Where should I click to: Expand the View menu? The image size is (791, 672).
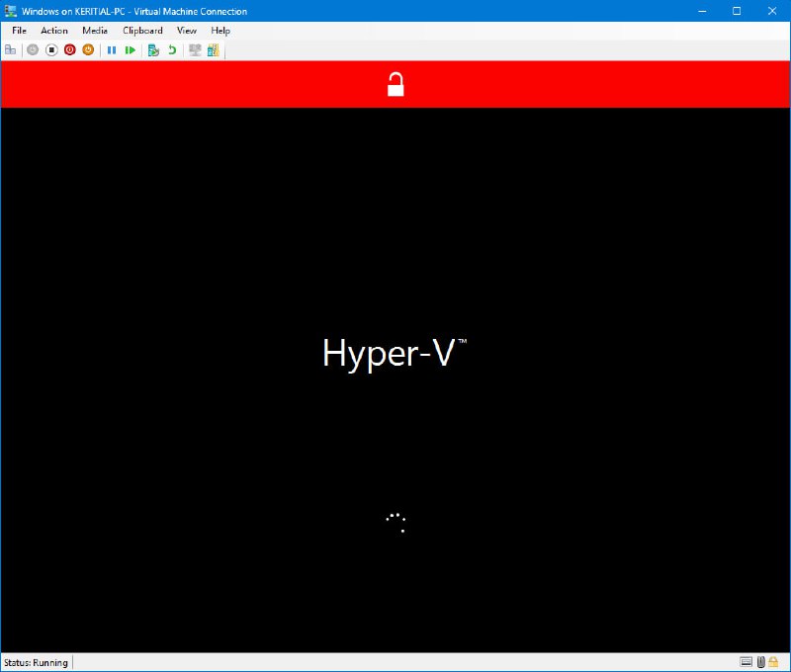[187, 31]
